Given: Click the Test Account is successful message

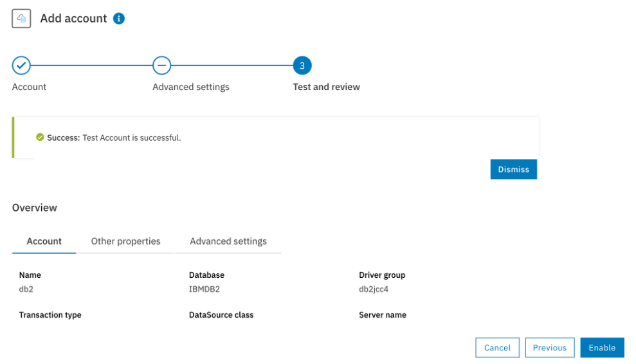Looking at the screenshot, I should [132, 138].
